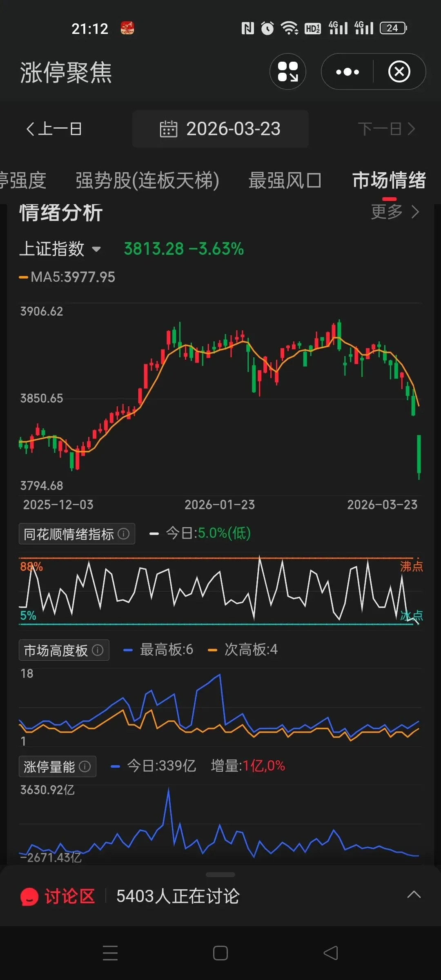Expand discussion panel with up chevron
Viewport: 441px width, 980px height.
coord(414,895)
